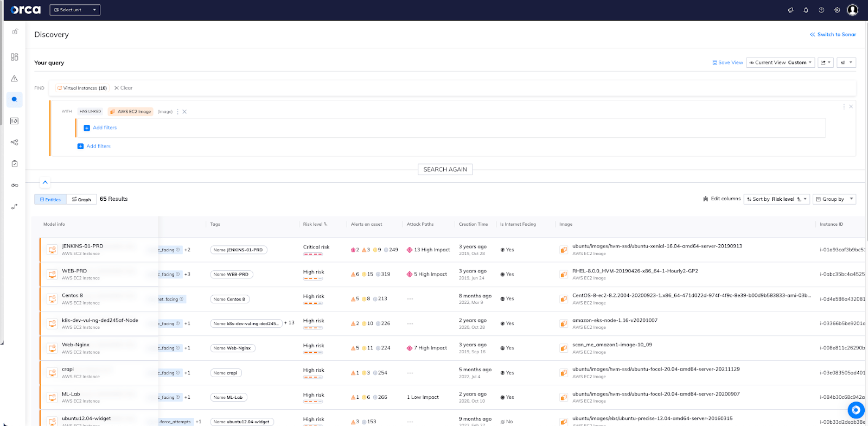Open the view settings sliders dropdown

pos(846,62)
